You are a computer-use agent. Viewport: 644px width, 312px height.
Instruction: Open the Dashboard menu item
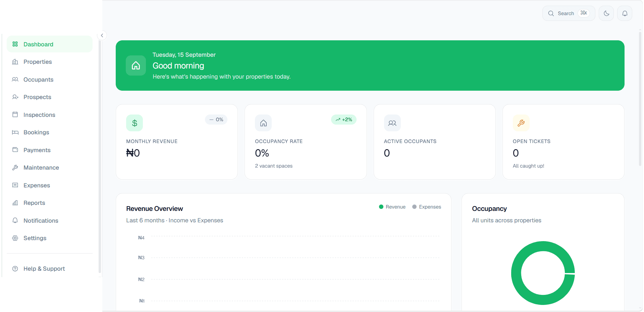point(50,44)
